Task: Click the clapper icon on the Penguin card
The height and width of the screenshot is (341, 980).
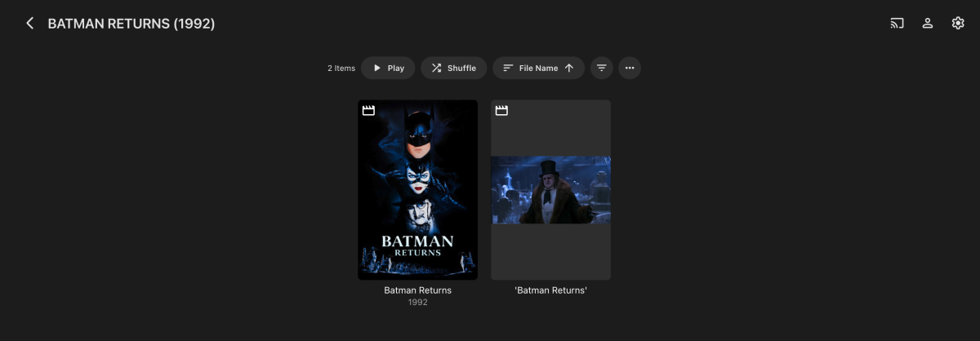Action: click(x=501, y=110)
